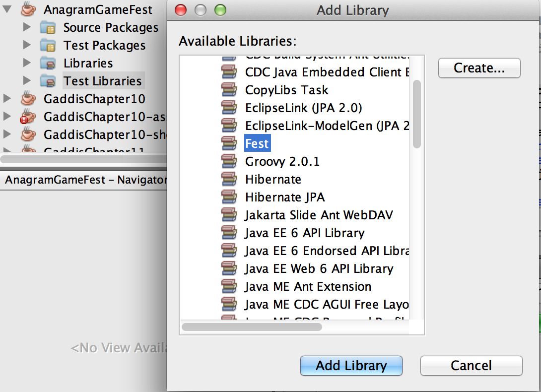Select the Source Packages folder icon
Image resolution: width=541 pixels, height=392 pixels.
point(48,27)
